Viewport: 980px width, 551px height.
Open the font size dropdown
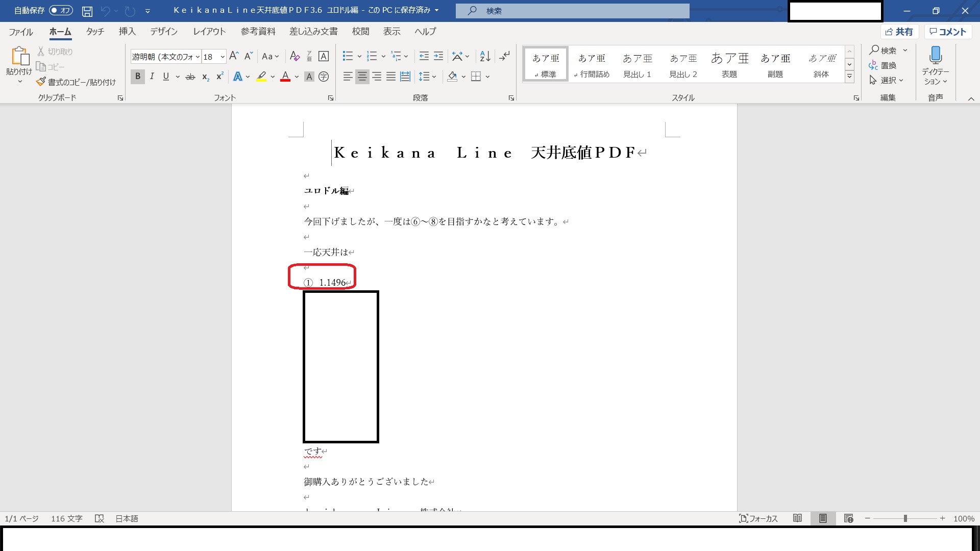point(223,57)
